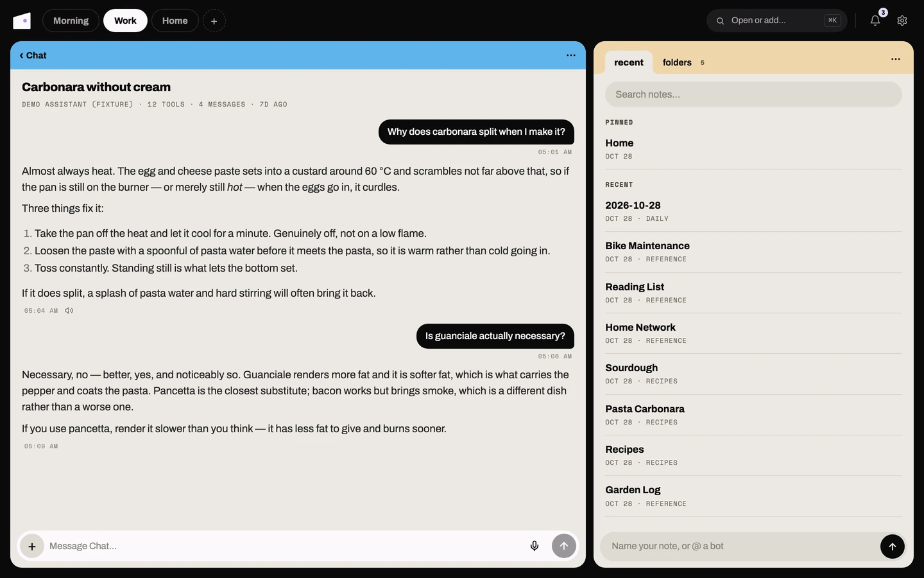Go back to the Chat list
Screen dimensions: 924x578
click(33, 55)
